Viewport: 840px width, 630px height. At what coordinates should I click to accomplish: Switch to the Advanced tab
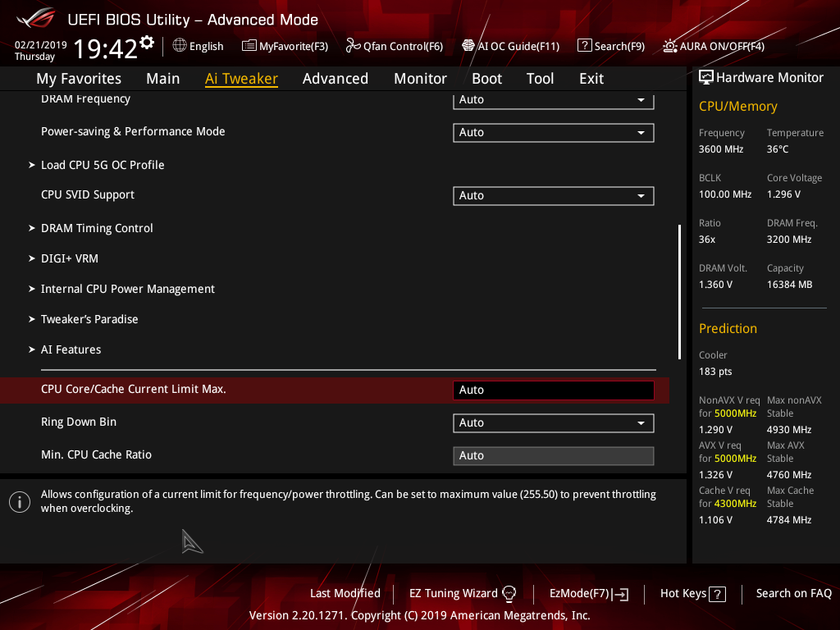pos(335,79)
